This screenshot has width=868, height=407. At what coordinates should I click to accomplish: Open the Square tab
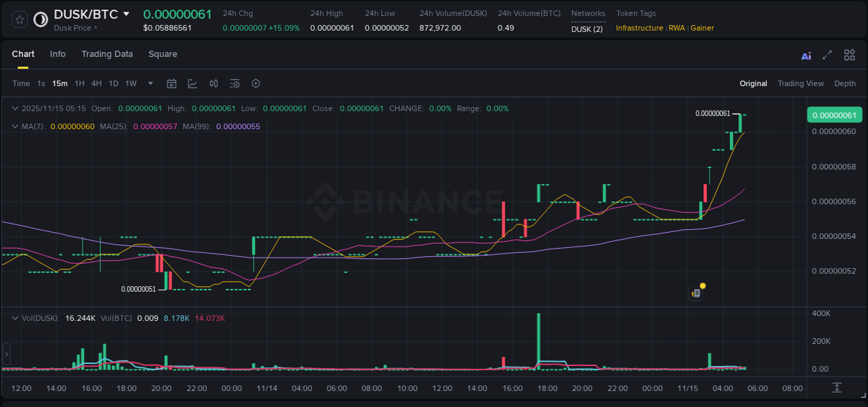click(162, 54)
